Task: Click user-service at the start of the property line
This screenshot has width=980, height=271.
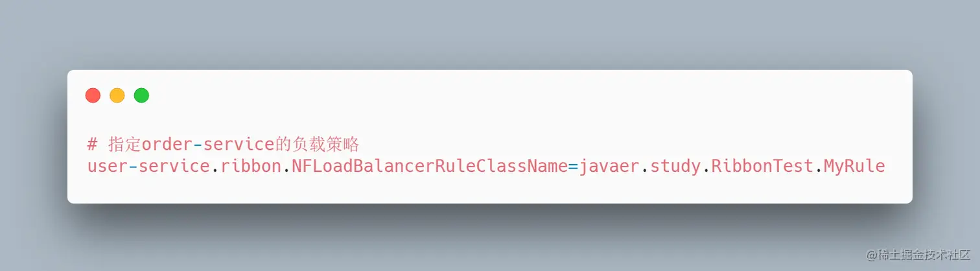Action: point(148,167)
